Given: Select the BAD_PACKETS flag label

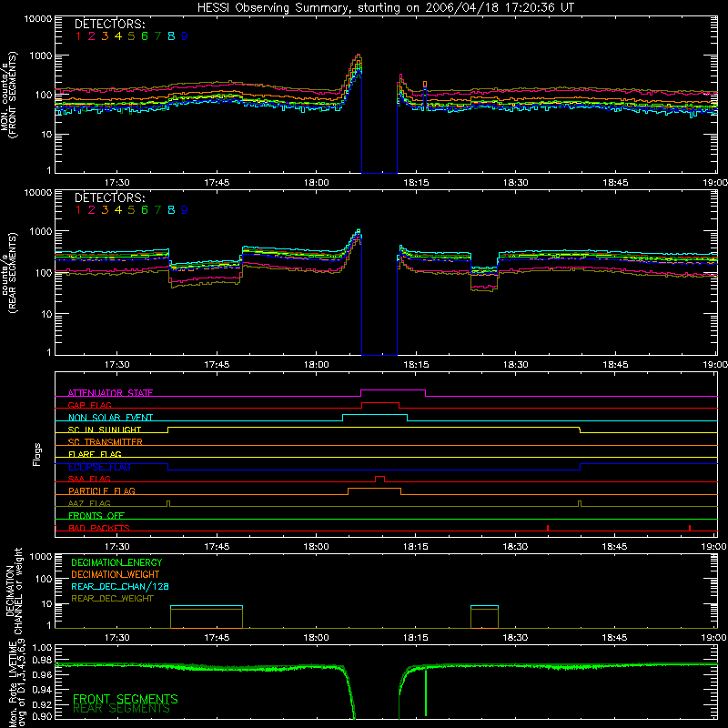Looking at the screenshot, I should (x=99, y=528).
